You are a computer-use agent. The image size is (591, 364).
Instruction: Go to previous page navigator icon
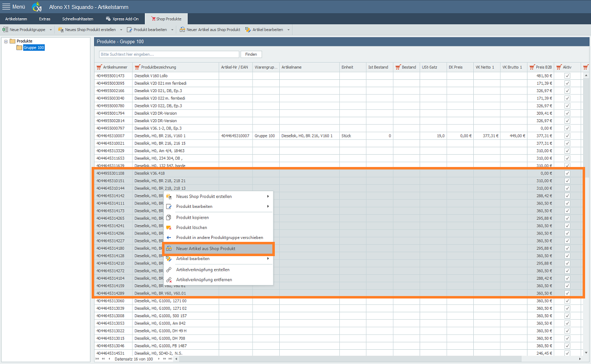click(x=103, y=360)
